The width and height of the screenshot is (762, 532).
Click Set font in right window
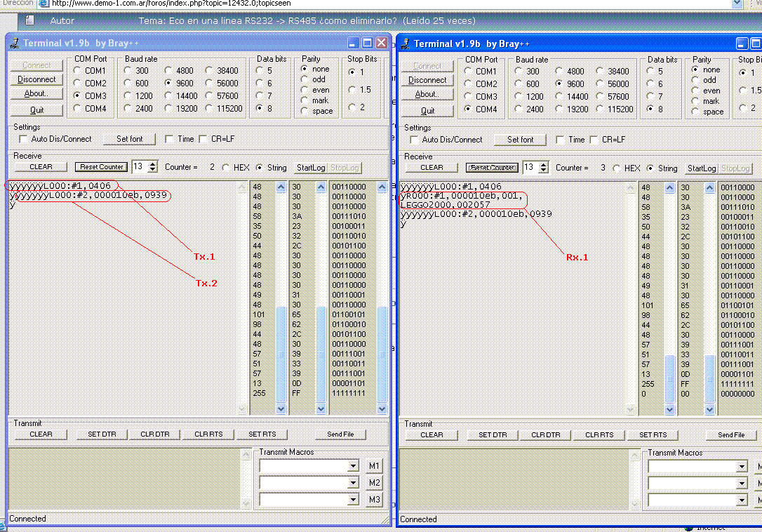click(x=520, y=140)
